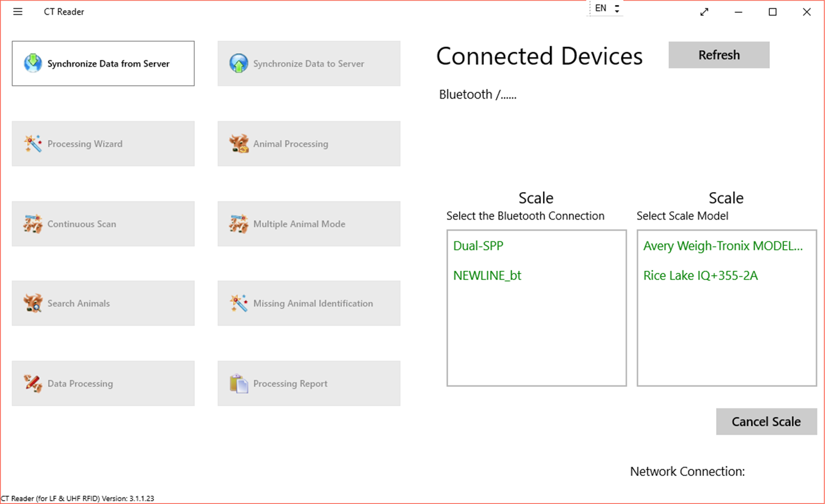Open the hamburger navigation menu
This screenshot has height=504, width=825.
[17, 11]
